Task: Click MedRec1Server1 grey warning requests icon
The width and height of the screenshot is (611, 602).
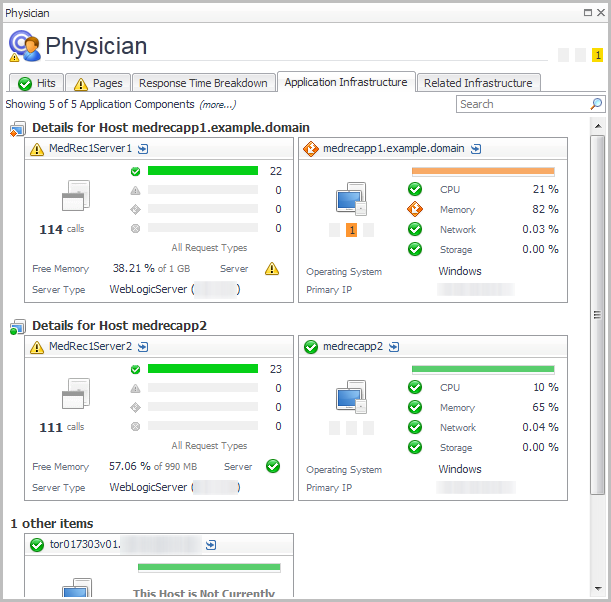Action: 135,191
